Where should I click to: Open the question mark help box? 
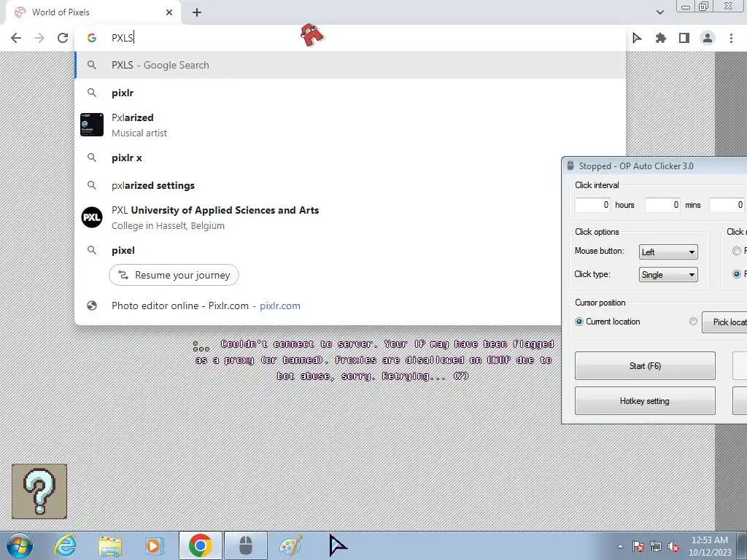39,491
